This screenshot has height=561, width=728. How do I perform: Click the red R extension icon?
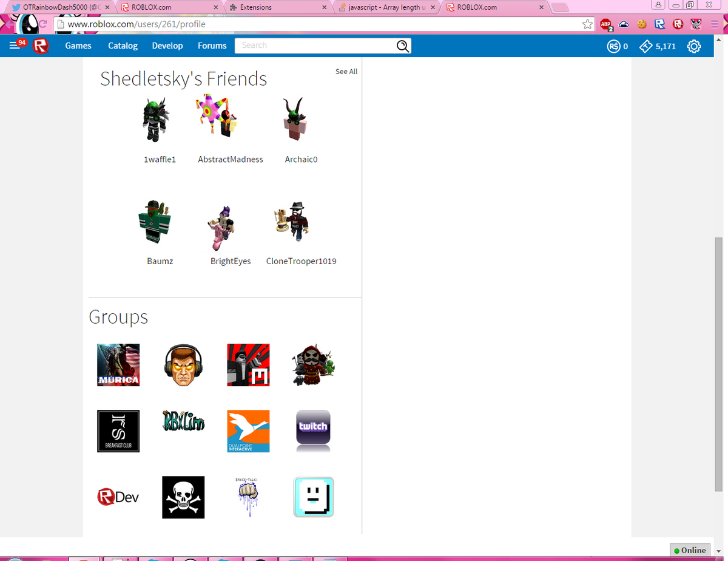pos(678,24)
